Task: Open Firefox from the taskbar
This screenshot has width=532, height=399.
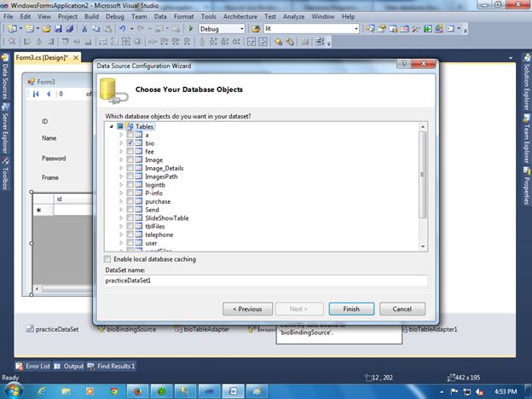Action: pyautogui.click(x=138, y=391)
